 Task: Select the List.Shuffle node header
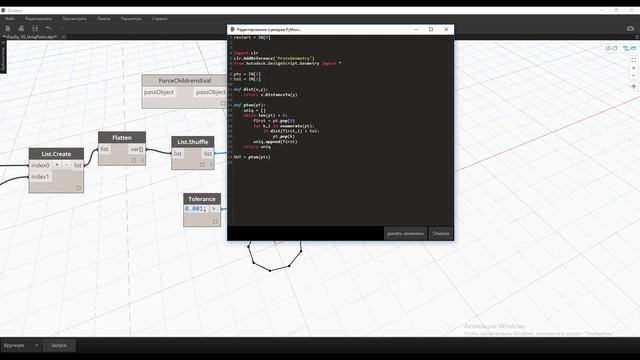click(193, 142)
